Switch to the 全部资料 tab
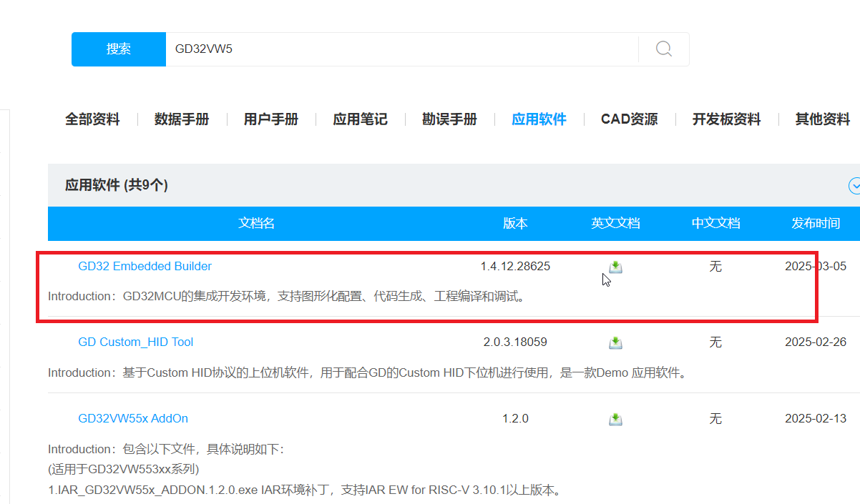This screenshot has height=504, width=860. pos(92,119)
